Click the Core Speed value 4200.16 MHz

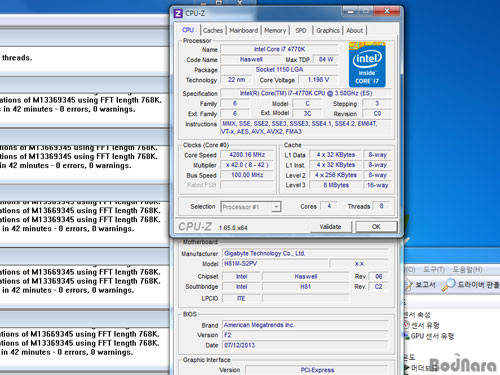(247, 155)
